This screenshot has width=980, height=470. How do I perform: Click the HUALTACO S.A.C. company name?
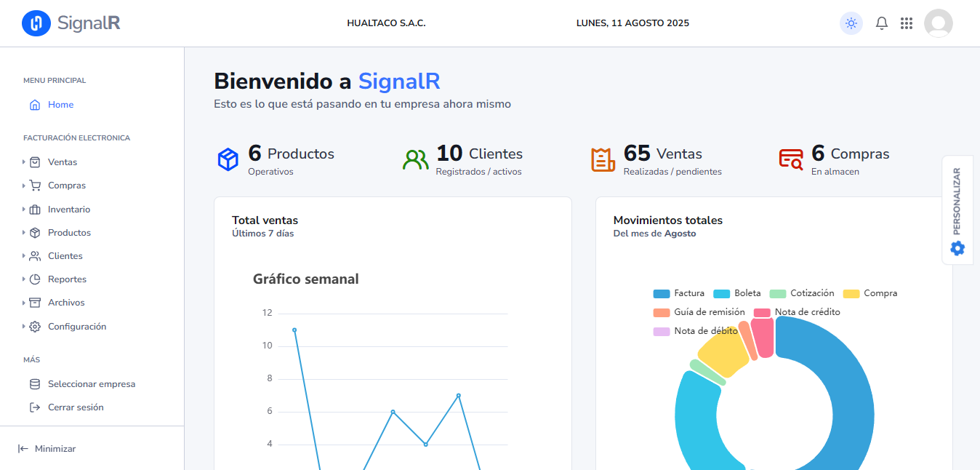pyautogui.click(x=386, y=23)
